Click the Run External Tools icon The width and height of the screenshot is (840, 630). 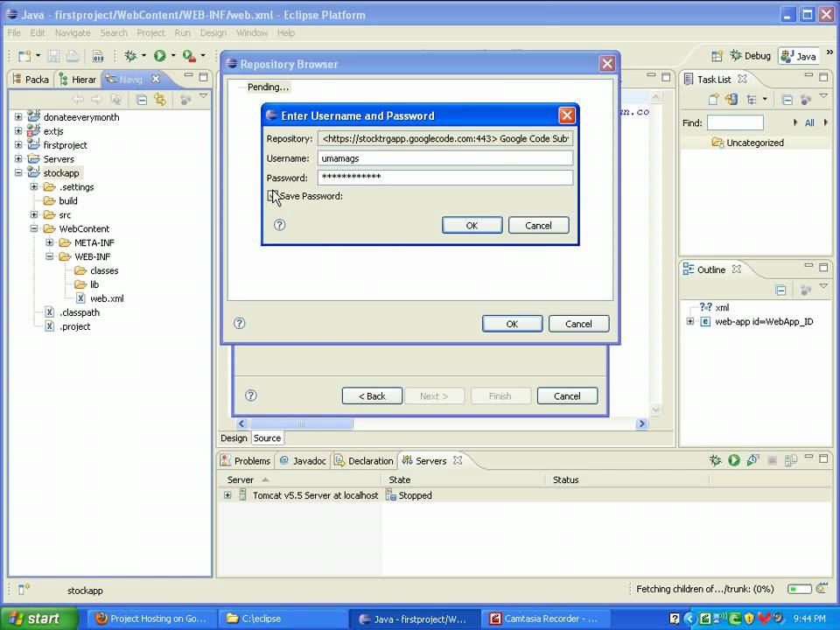pyautogui.click(x=189, y=56)
